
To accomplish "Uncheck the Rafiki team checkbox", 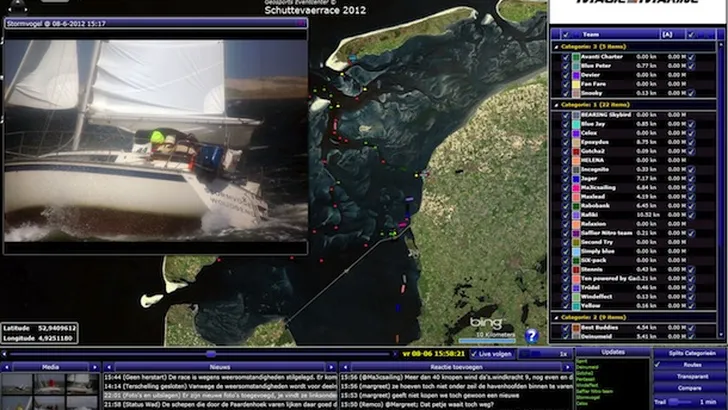I will point(566,214).
